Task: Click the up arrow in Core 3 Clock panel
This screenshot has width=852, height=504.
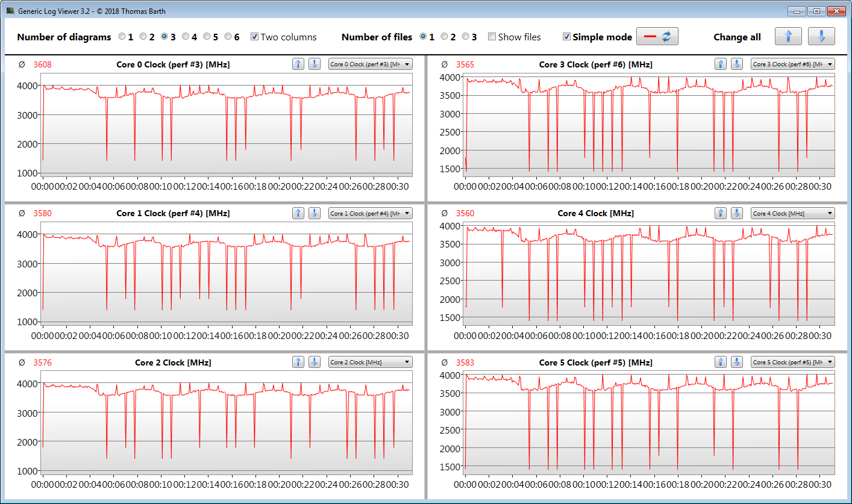Action: 721,64
